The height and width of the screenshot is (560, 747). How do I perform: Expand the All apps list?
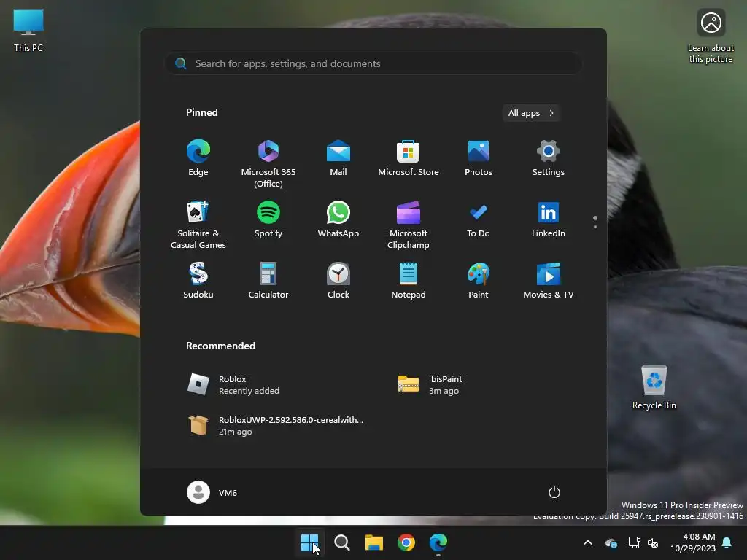pos(531,113)
